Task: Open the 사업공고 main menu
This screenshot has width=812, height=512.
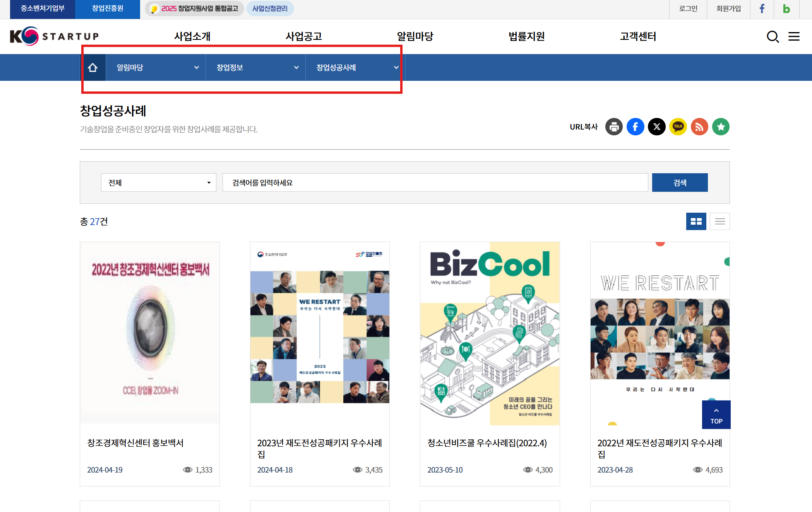Action: 304,36
